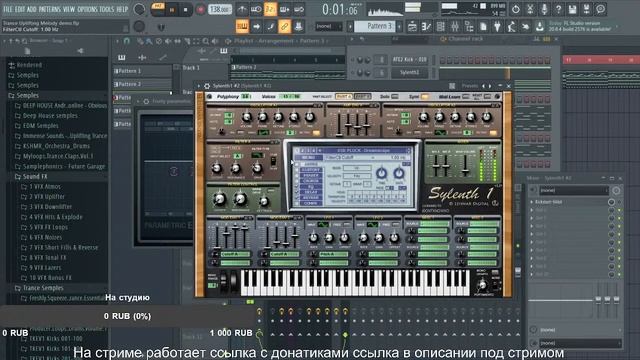
Task: Toggle the Sync switch in Sylenth1
Action: click(425, 97)
